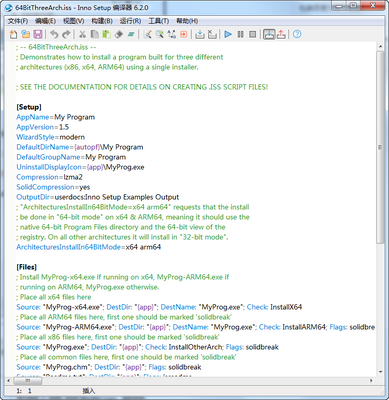Screen dimensions: 389x400
Task: Click the Target Uninstall toolbar icon
Action: pos(281,34)
